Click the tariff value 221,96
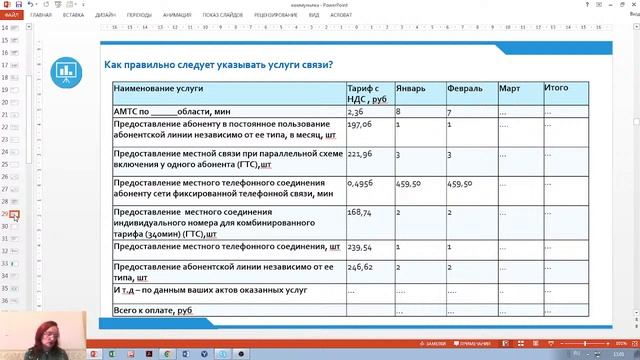This screenshot has height=360, width=640. click(x=360, y=154)
